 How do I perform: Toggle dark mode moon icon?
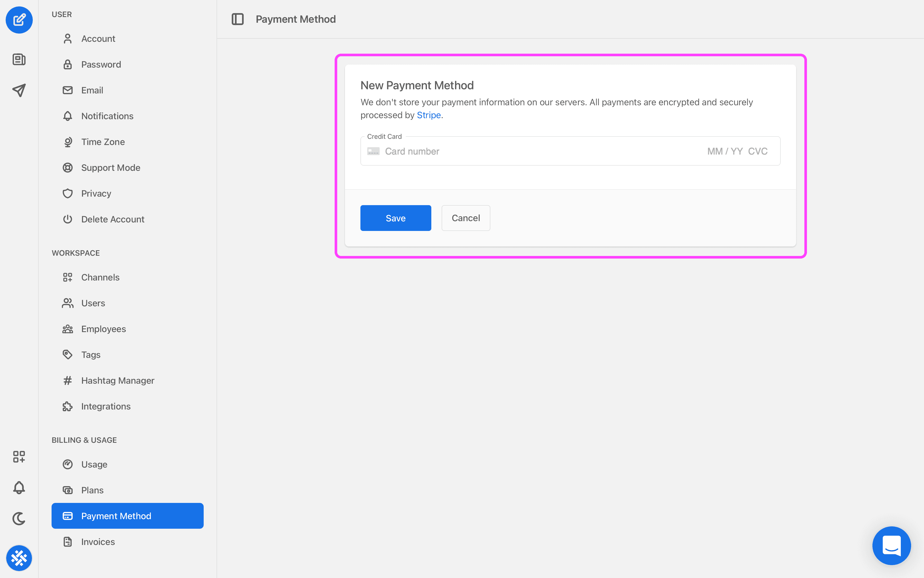19,518
